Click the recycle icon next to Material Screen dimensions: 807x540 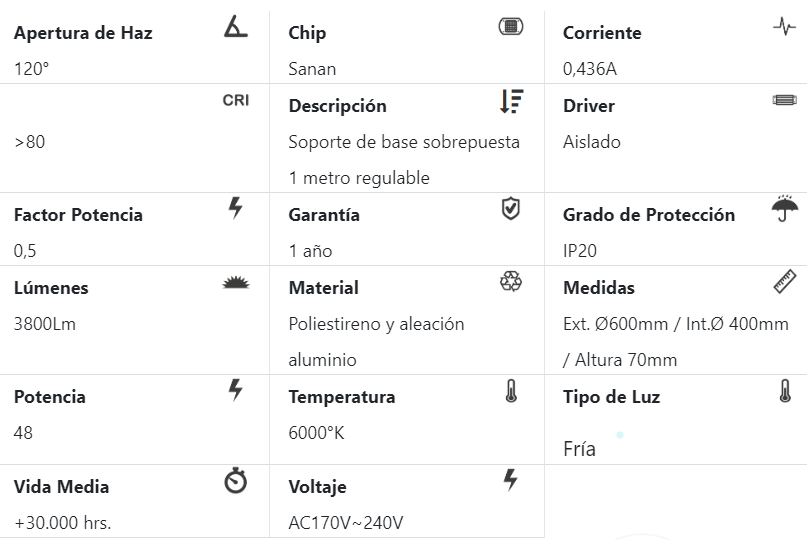pos(510,282)
